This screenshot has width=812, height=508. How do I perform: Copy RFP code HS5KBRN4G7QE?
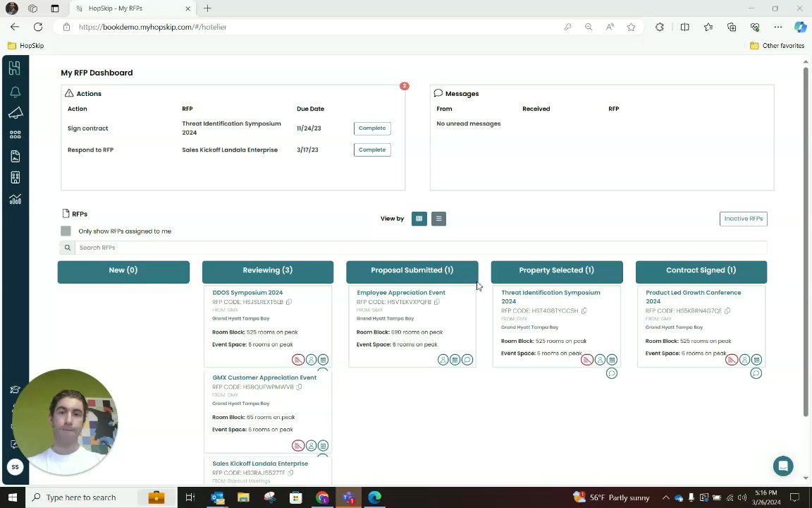click(x=727, y=310)
